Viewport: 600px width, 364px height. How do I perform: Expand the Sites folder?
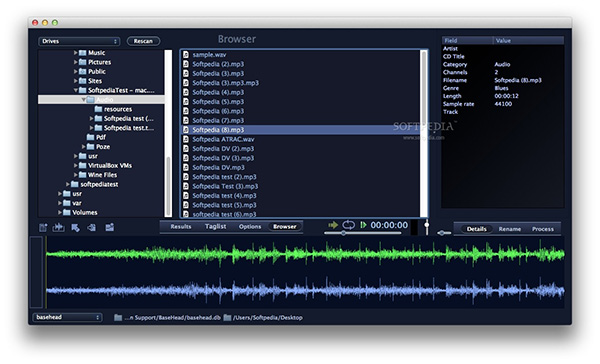coord(75,81)
